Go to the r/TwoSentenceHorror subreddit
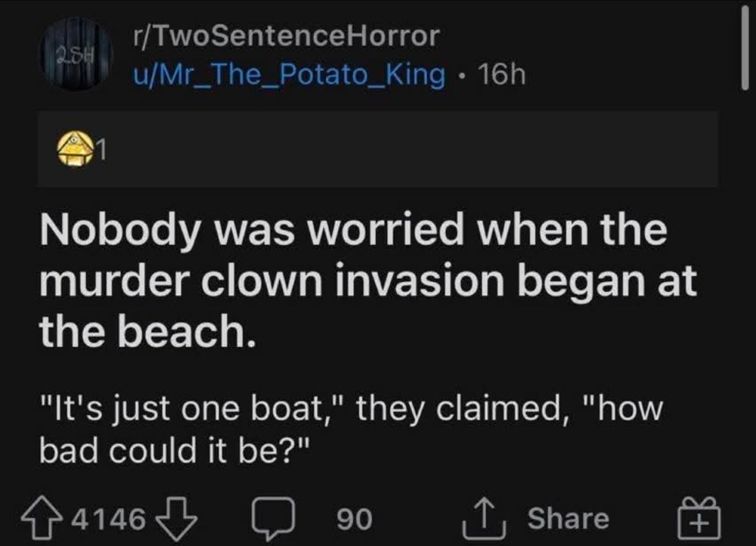This screenshot has height=546, width=756. pos(284,36)
